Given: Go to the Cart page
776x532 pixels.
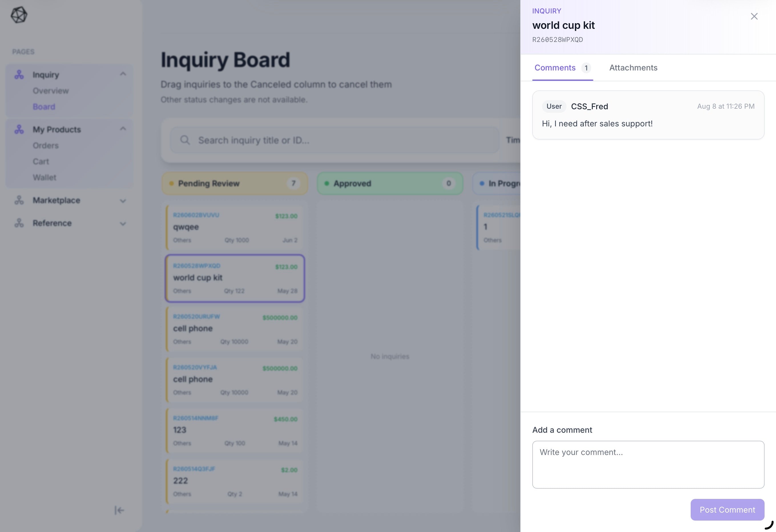Looking at the screenshot, I should 41,161.
